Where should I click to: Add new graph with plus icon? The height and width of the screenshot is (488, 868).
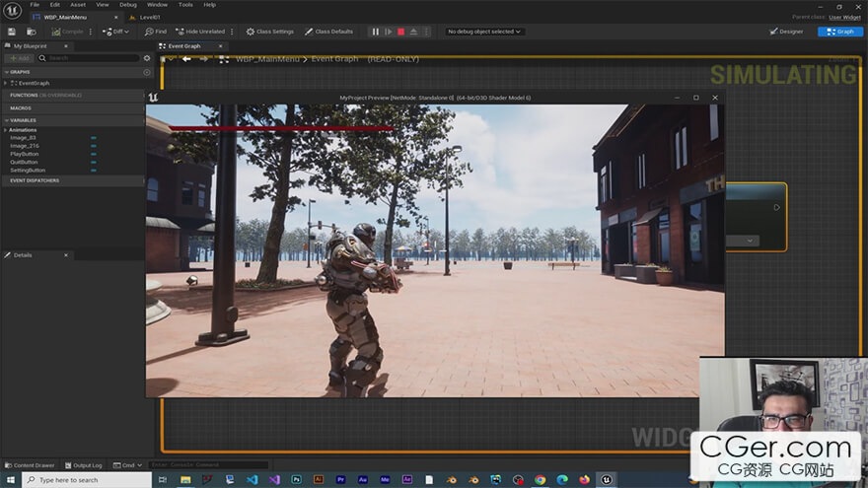[x=147, y=72]
